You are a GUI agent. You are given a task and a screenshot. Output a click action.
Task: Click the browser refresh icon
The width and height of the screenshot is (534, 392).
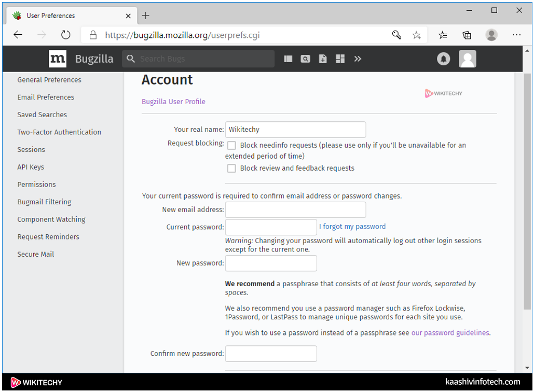click(65, 35)
